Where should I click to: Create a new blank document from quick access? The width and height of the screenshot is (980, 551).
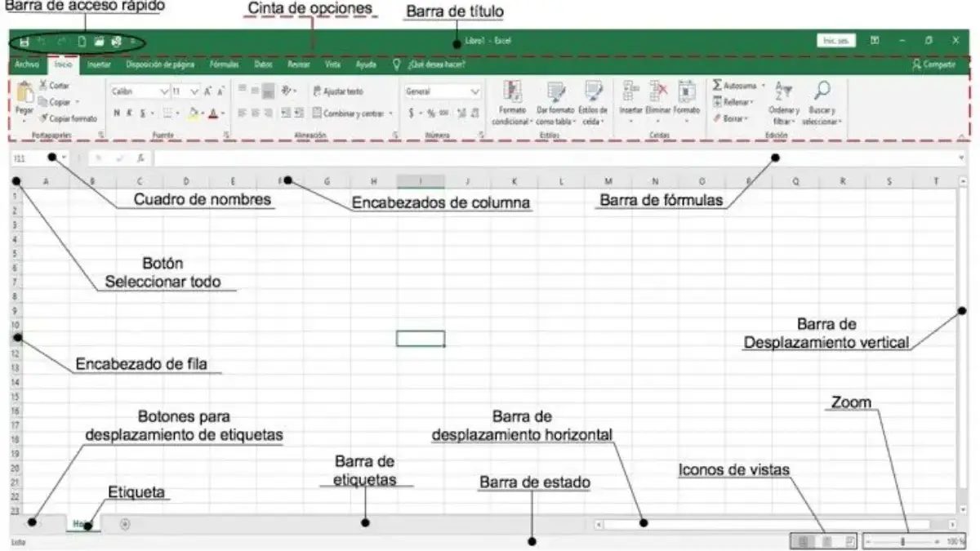click(x=81, y=41)
